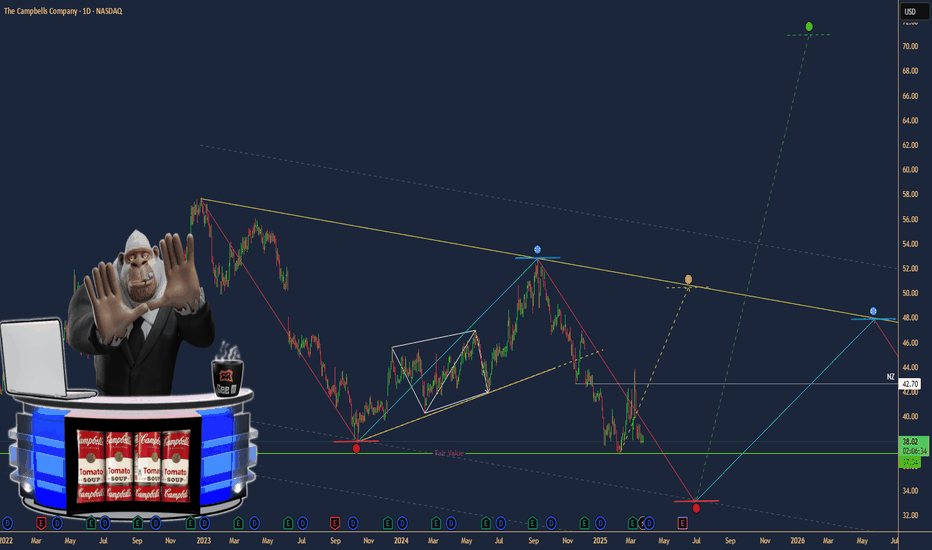The width and height of the screenshot is (932, 550).
Task: Select the green target dot near 72
Action: point(809,26)
